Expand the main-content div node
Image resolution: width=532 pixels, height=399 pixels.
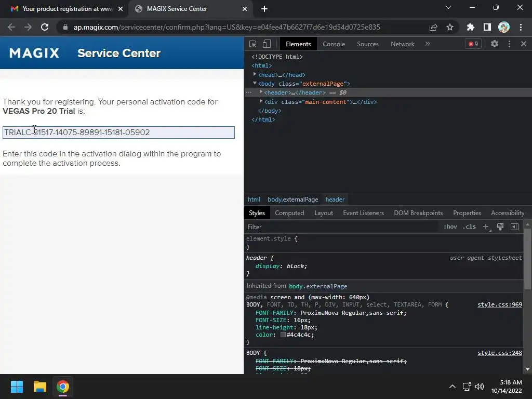tap(261, 102)
